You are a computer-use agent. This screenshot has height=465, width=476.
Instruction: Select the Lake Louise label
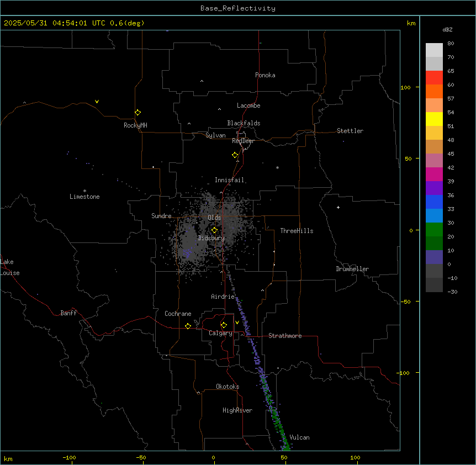(x=10, y=267)
